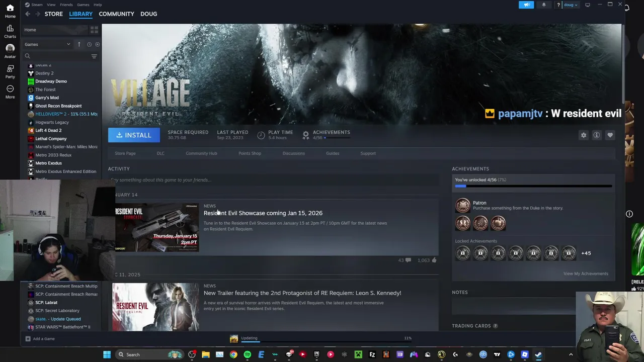The height and width of the screenshot is (362, 644).
Task: Open game info icon
Action: point(597,135)
